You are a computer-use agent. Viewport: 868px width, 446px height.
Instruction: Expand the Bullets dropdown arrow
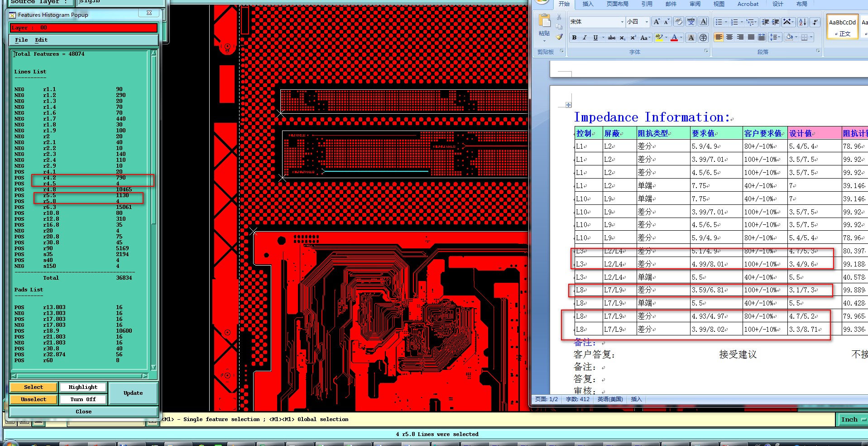[726, 22]
